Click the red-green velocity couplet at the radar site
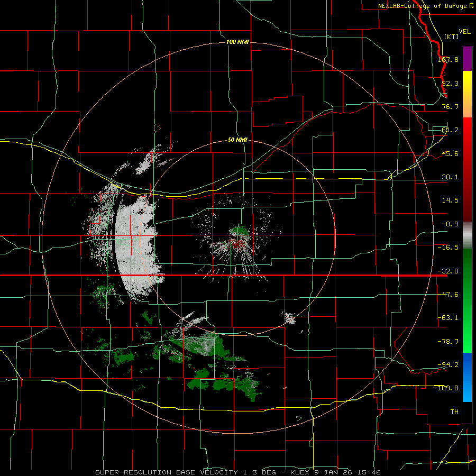This screenshot has height=476, width=476. tap(239, 239)
